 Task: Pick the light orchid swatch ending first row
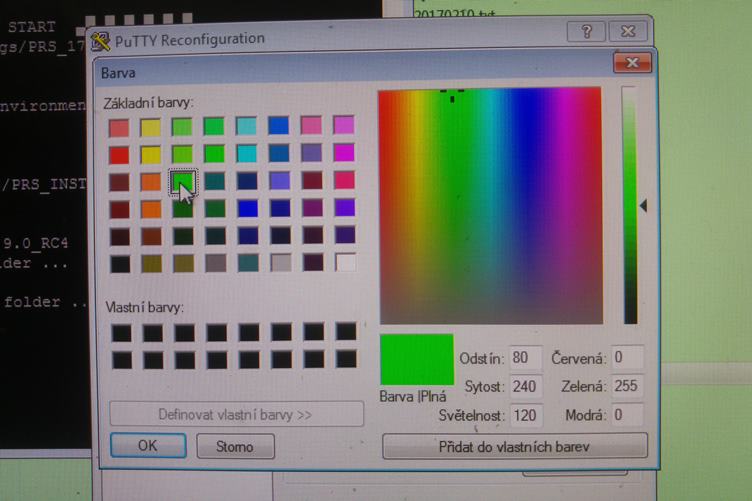[344, 125]
